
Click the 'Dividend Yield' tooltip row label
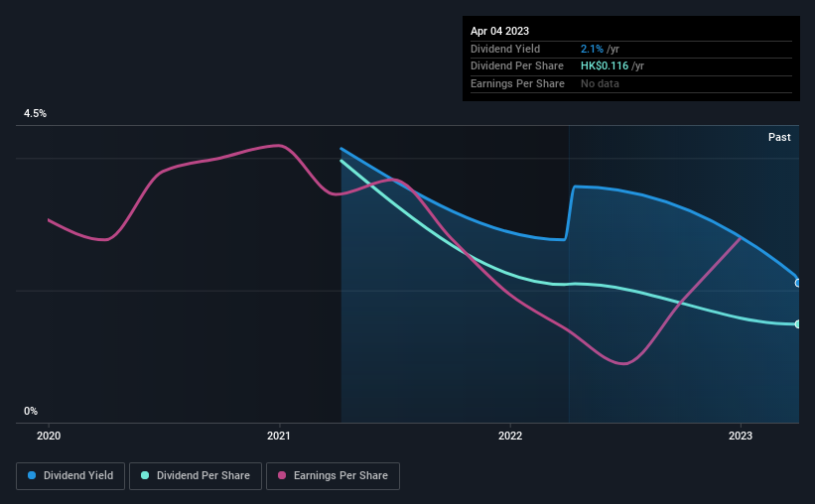[x=505, y=49]
